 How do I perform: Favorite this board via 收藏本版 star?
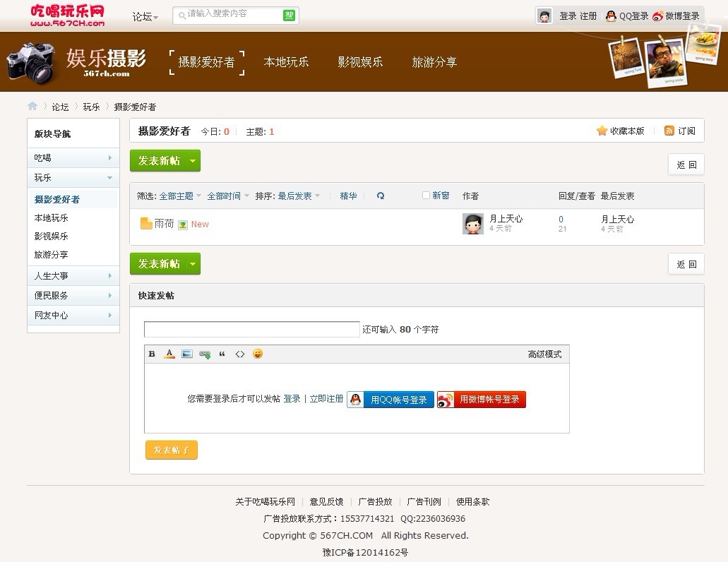click(x=602, y=131)
